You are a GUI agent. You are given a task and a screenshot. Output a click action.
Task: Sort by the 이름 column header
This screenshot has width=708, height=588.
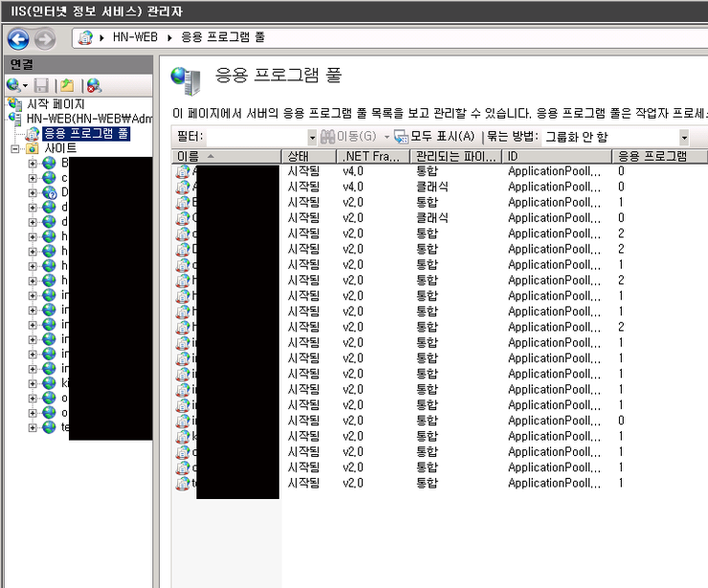[226, 157]
